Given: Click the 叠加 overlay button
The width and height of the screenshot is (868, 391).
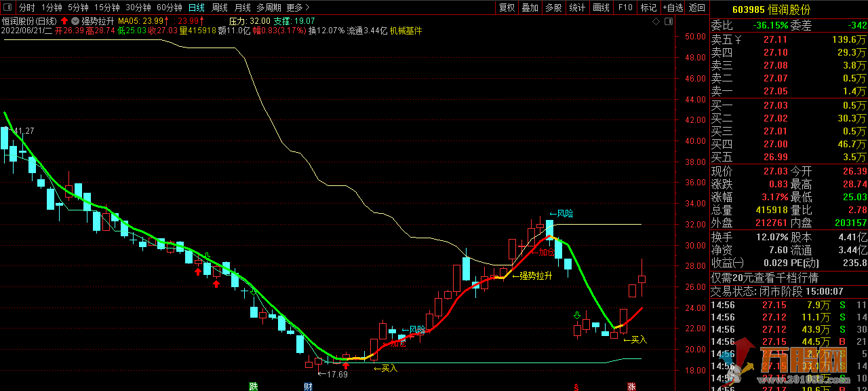Looking at the screenshot, I should [530, 7].
